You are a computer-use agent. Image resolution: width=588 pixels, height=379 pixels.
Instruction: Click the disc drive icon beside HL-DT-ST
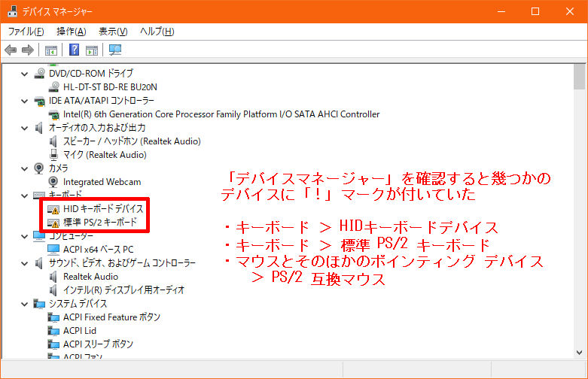click(53, 87)
